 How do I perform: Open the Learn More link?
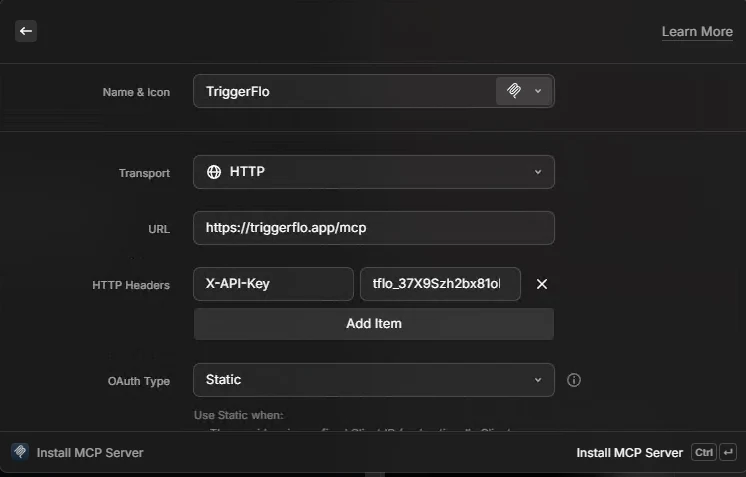(697, 32)
